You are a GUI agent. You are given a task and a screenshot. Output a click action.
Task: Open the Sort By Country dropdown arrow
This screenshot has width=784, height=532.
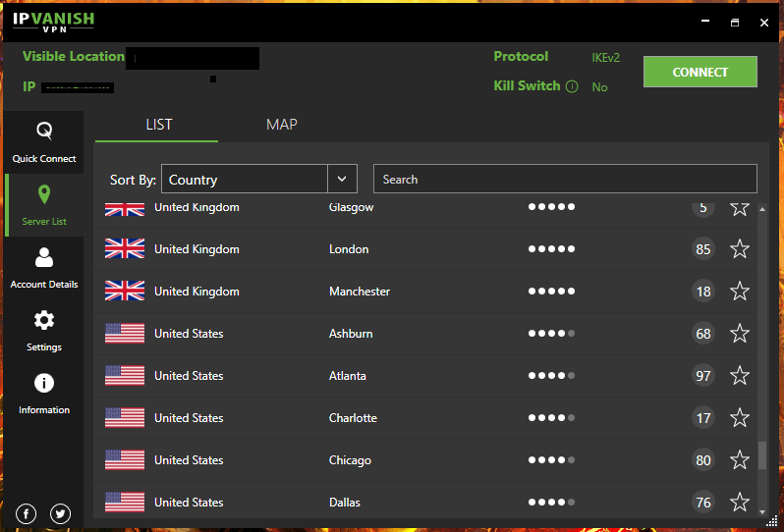[x=342, y=179]
